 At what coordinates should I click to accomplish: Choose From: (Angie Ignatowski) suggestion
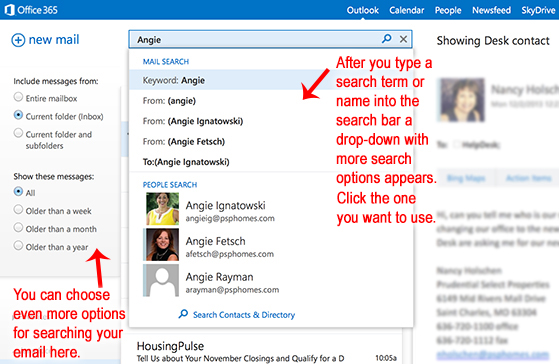[x=271, y=121]
